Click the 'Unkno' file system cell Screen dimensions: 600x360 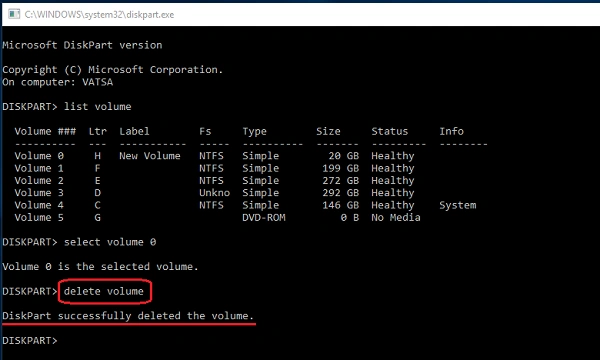coord(214,192)
